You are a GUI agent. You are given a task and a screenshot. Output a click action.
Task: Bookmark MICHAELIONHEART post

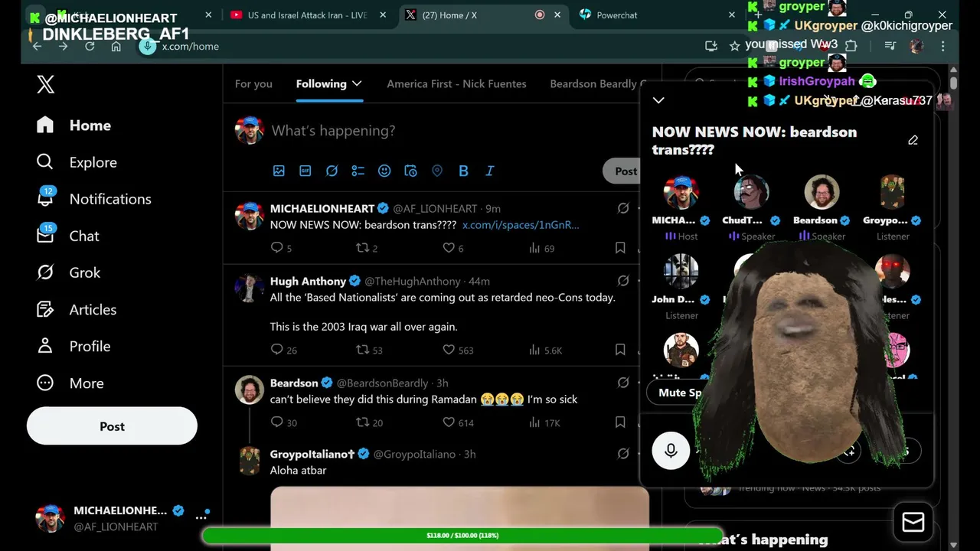[620, 248]
